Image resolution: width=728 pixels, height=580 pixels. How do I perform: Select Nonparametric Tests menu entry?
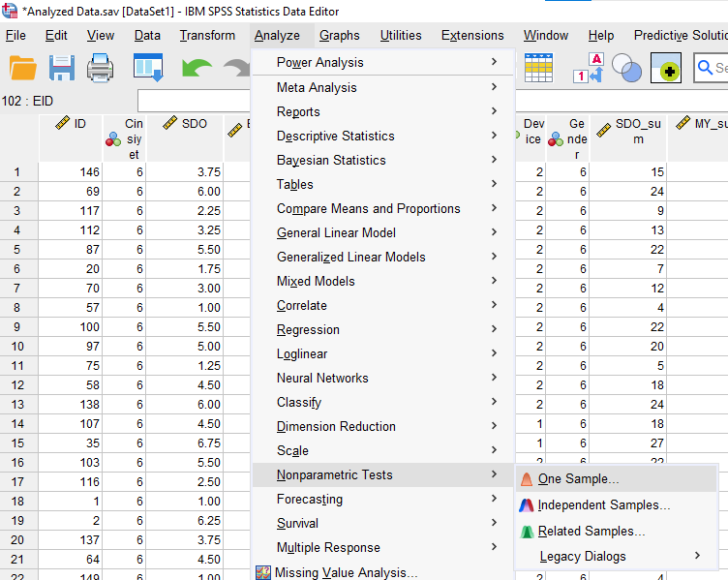click(x=383, y=474)
